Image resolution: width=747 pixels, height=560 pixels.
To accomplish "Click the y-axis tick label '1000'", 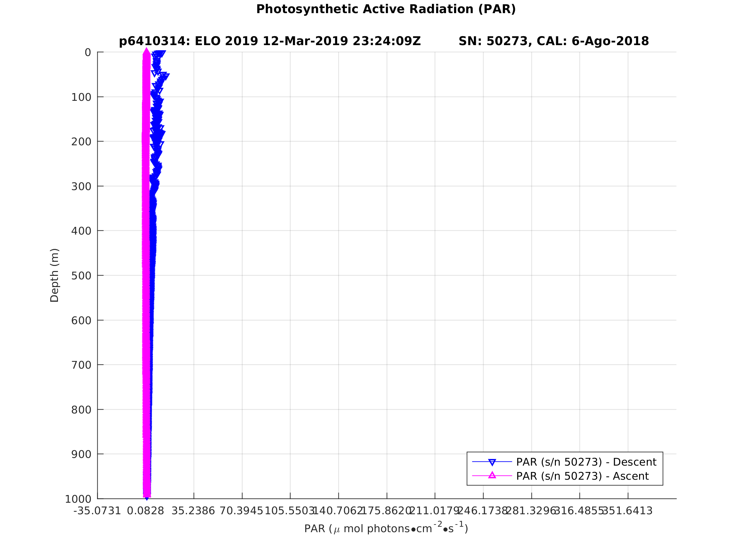I will click(78, 499).
